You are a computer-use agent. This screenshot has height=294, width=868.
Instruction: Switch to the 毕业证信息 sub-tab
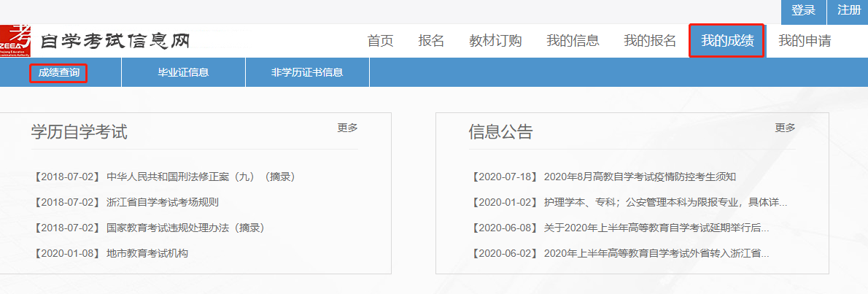coord(183,73)
